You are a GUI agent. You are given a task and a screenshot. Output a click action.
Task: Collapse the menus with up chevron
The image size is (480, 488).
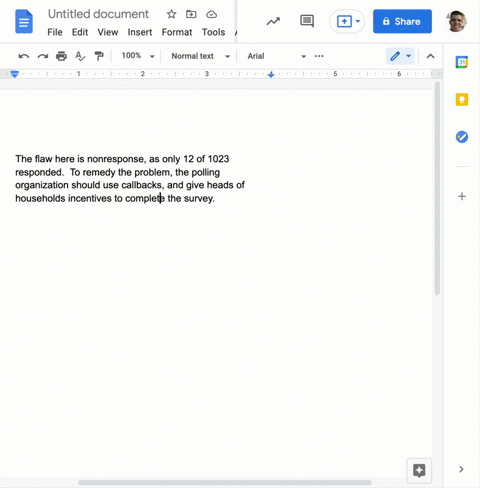(430, 56)
